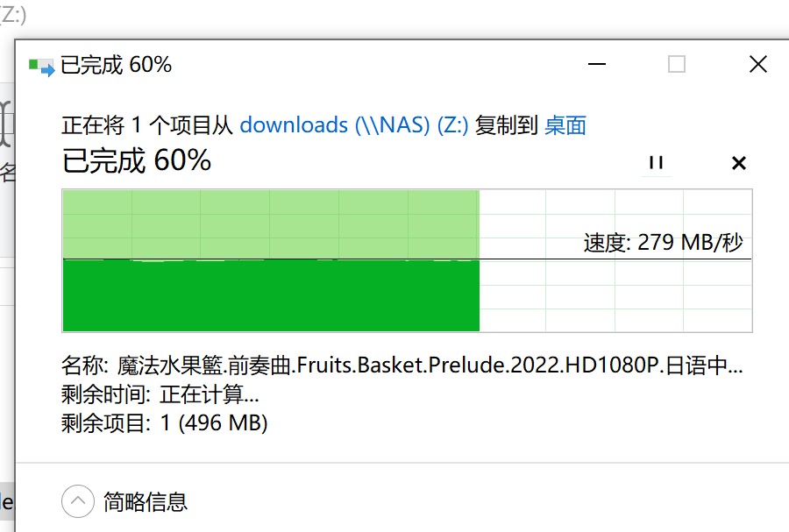
Task: Open the 桌面 destination link
Action: coord(565,125)
